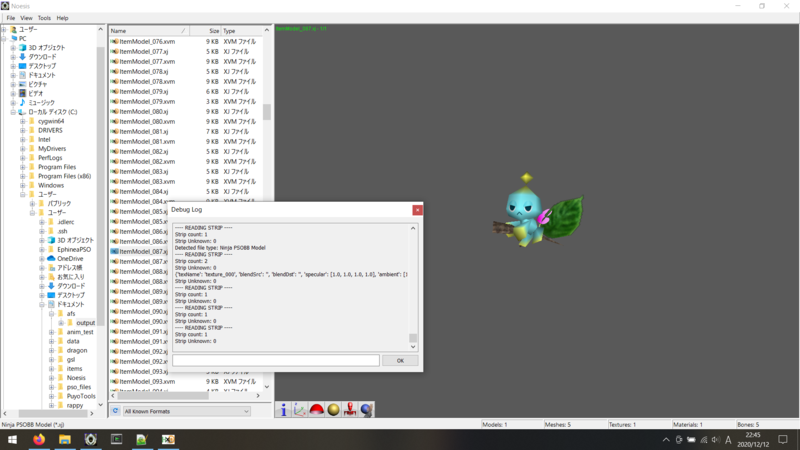Click OK in the Debug Log dialog
This screenshot has width=800, height=450.
400,361
